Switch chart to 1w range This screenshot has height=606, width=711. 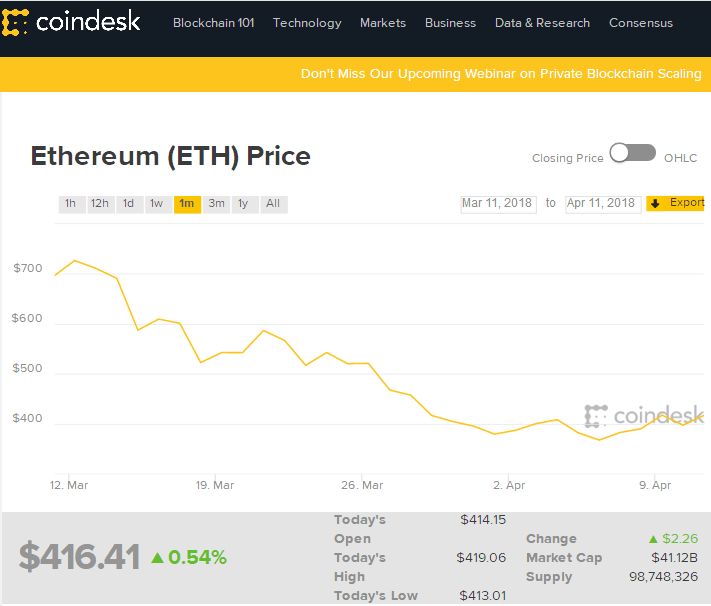[x=157, y=204]
